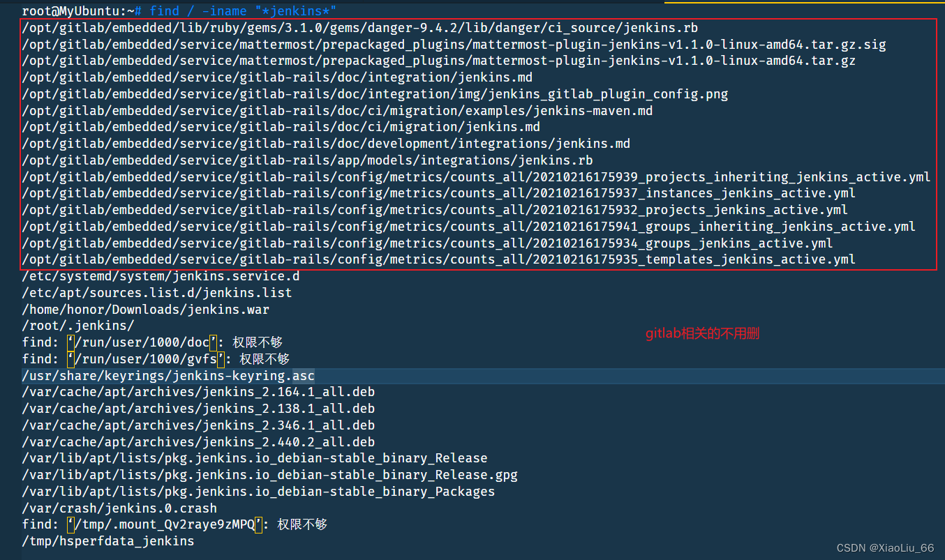Select the /etc/systemd/system/jenkins.service.d line

pyautogui.click(x=161, y=276)
